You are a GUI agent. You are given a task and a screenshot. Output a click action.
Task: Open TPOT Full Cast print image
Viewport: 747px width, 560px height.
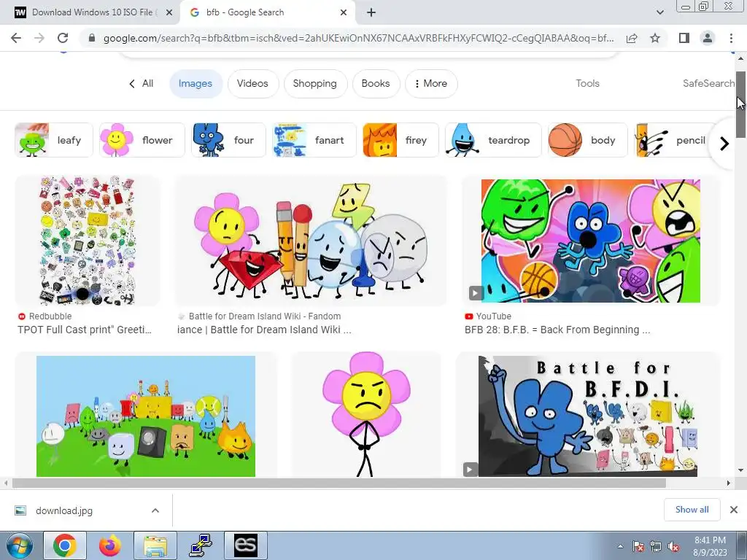click(88, 241)
